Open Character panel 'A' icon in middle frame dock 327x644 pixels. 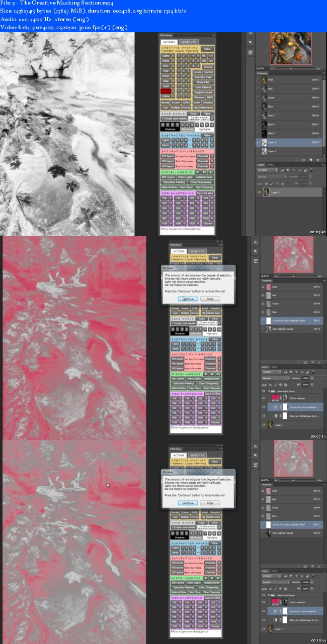[x=256, y=242]
